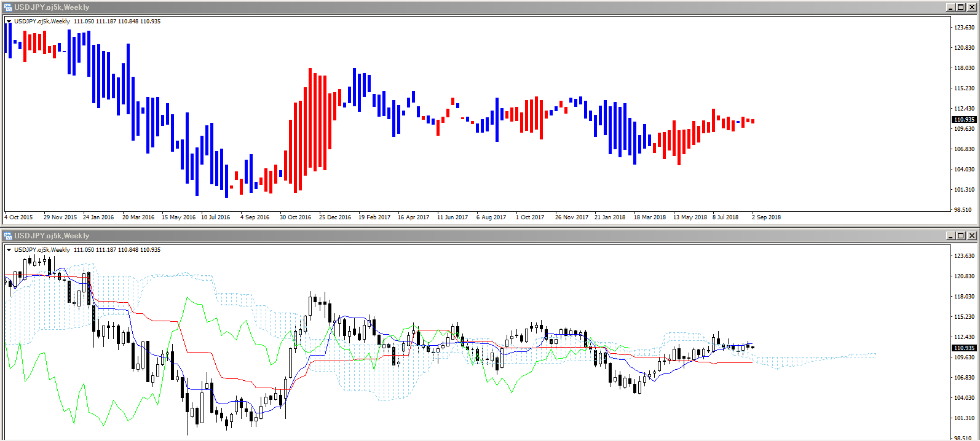Click 115.230 on the Ichimoku chart price scale

coord(964,317)
